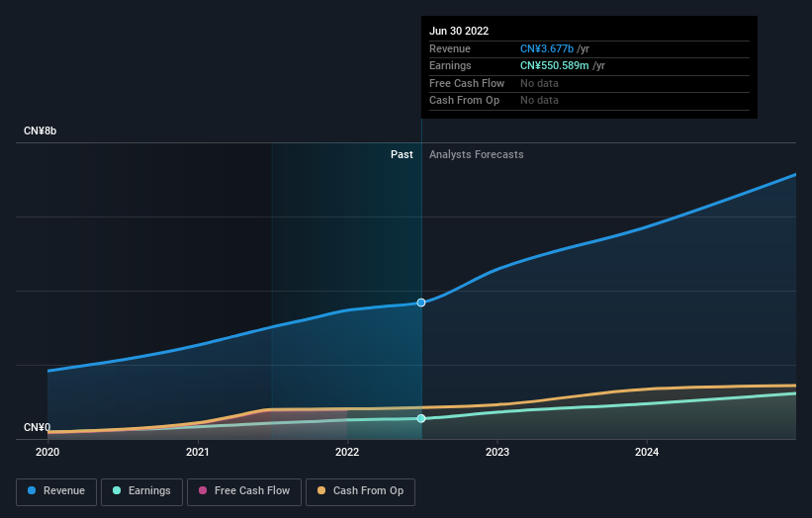812x518 pixels.
Task: Click the Analysts Forecasts label
Action: coord(477,155)
